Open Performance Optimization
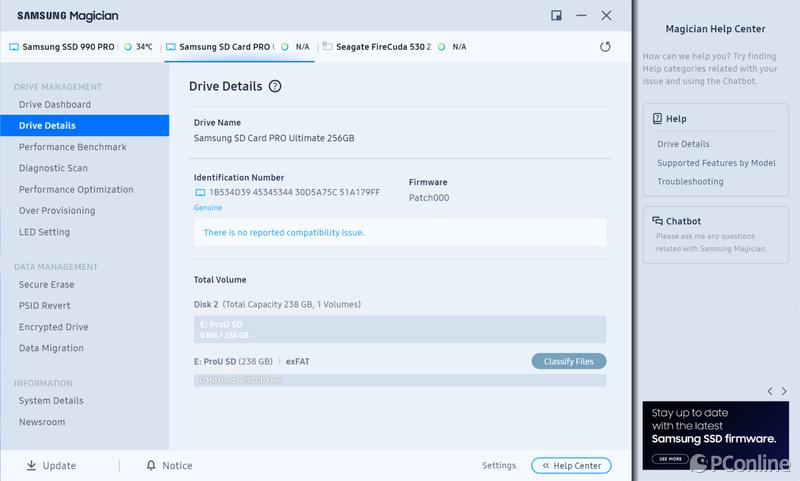 coord(76,190)
